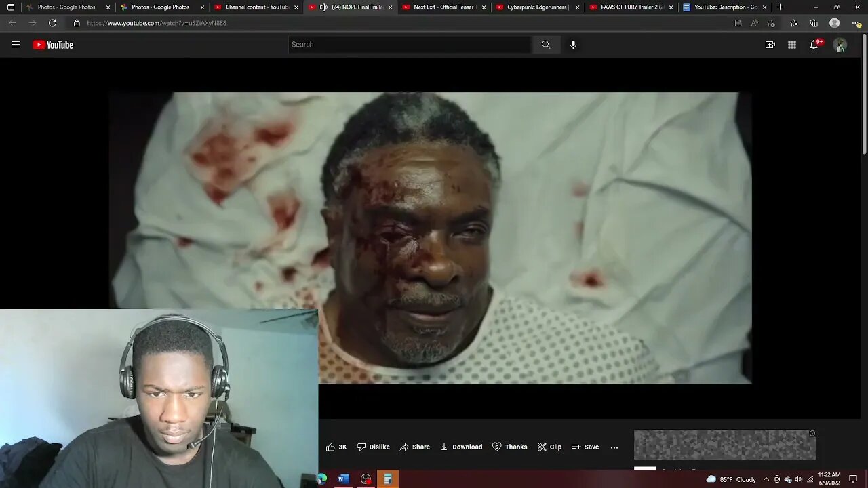Create a Clip with scissors button

point(549,447)
